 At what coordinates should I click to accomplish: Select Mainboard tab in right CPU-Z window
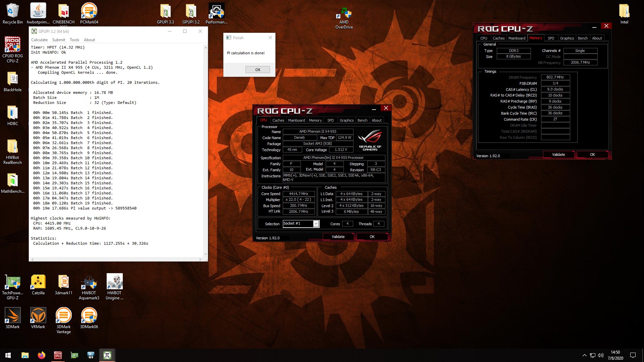pyautogui.click(x=517, y=38)
